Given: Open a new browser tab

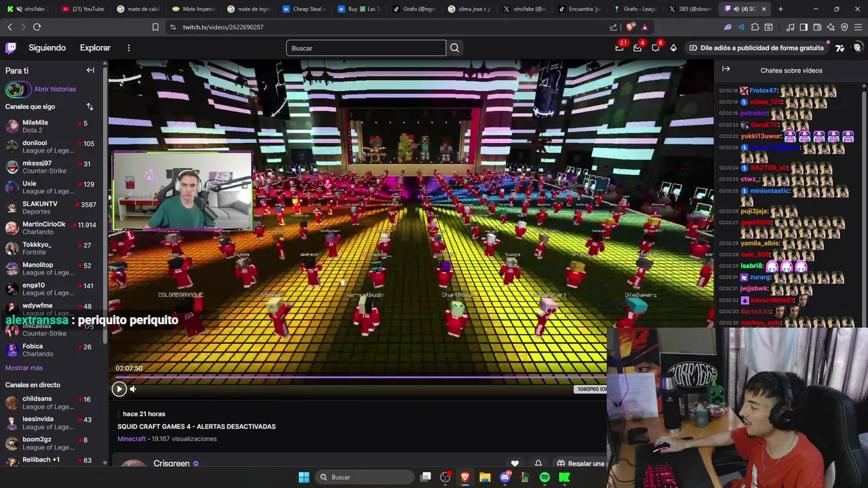Looking at the screenshot, I should point(781,9).
